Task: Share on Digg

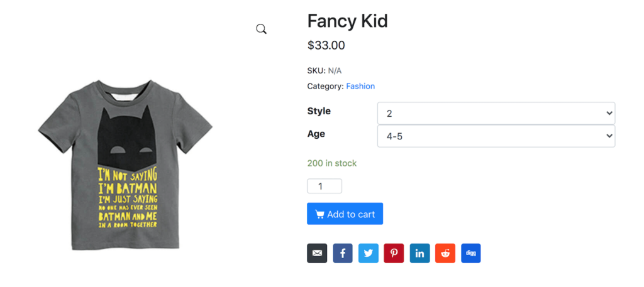Action: point(470,253)
